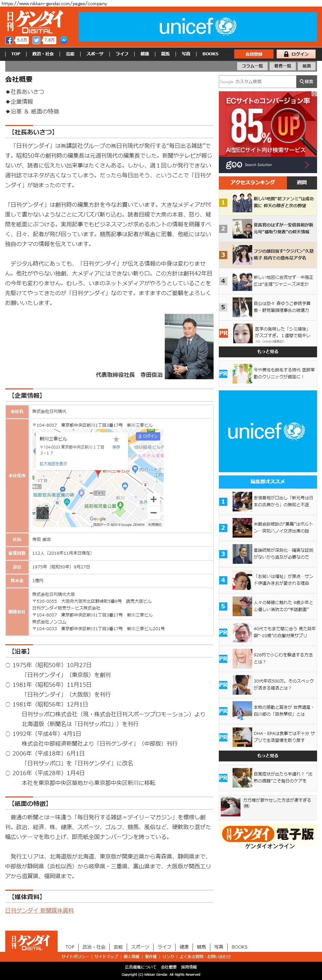This screenshot has height=980, width=322.
Task: Open 編集部オススメ item 4 サンド伊達みきお
Action: point(268,580)
